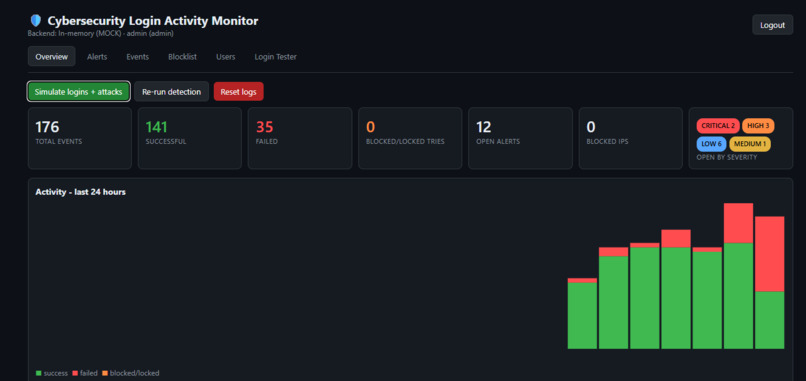Log out using the Logout button
Screen dimensions: 806x381
click(773, 25)
